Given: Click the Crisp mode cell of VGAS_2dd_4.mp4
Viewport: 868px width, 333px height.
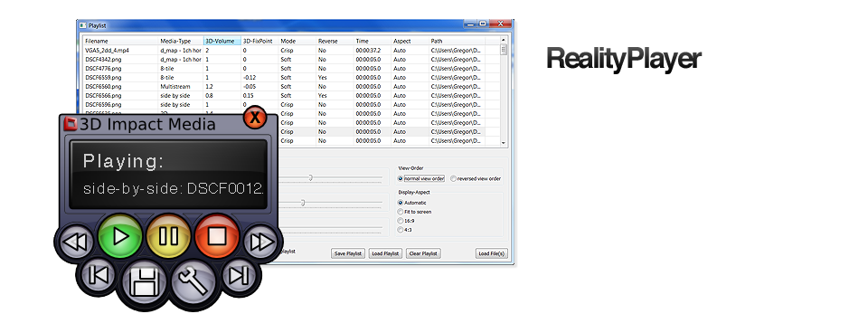Looking at the screenshot, I should [297, 50].
